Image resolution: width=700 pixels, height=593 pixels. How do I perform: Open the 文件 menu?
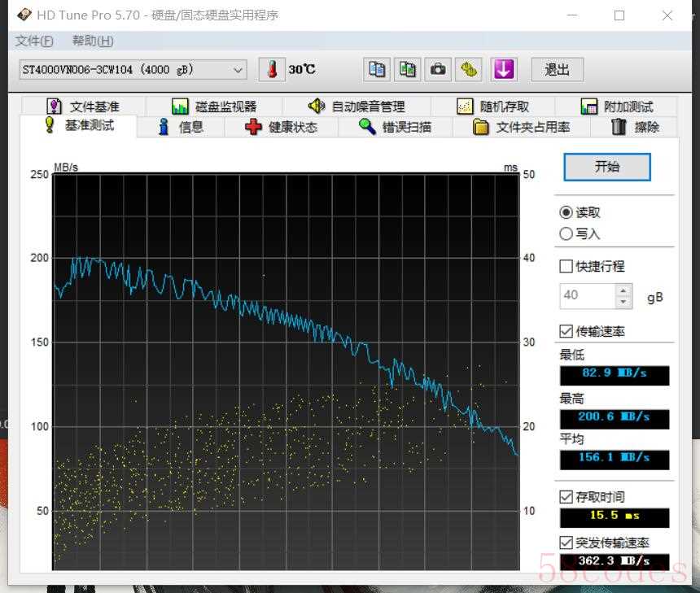click(x=34, y=41)
